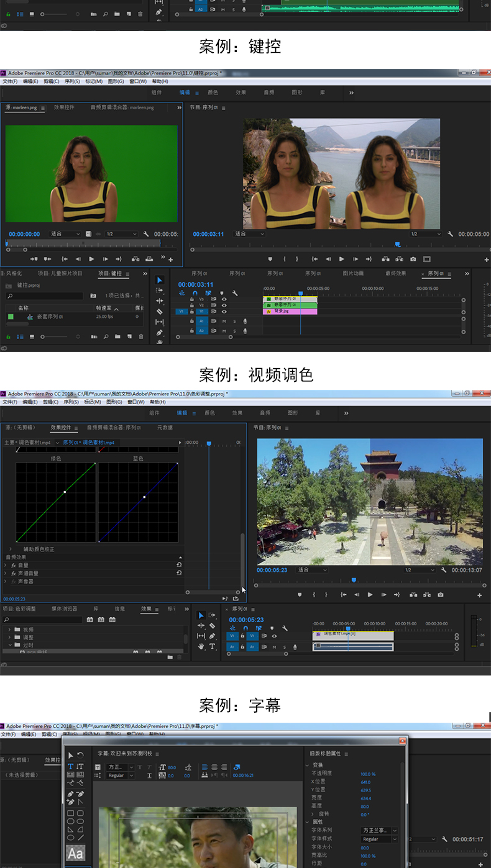491x868 pixels.
Task: Open 1/2 resolution dropdown in 色彩调整 program monitor
Action: point(418,570)
